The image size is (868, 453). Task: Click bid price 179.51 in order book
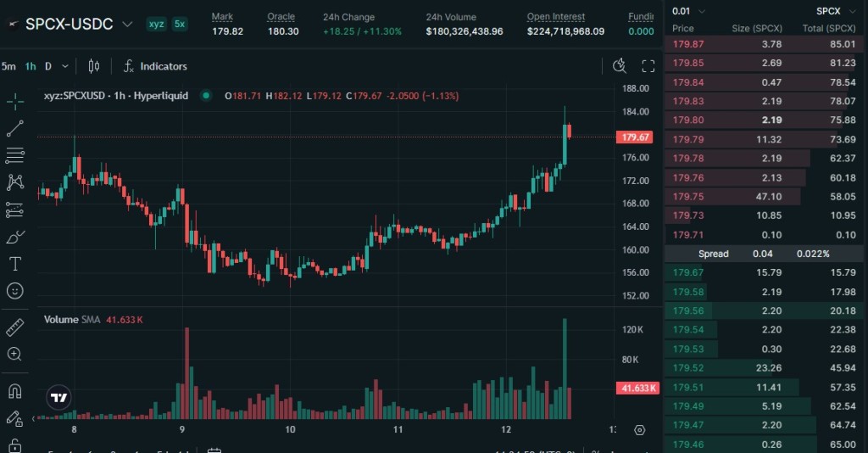point(688,387)
